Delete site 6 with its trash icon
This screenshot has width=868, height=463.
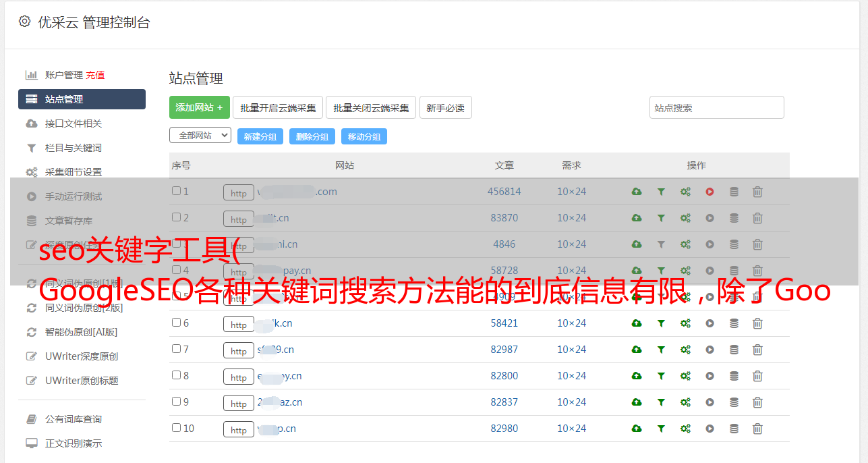[757, 323]
